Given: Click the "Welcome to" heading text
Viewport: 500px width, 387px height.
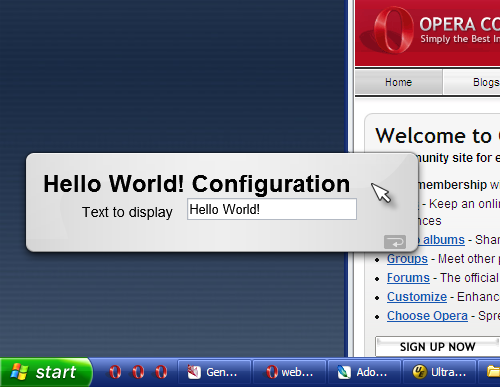Looking at the screenshot, I should coord(433,136).
